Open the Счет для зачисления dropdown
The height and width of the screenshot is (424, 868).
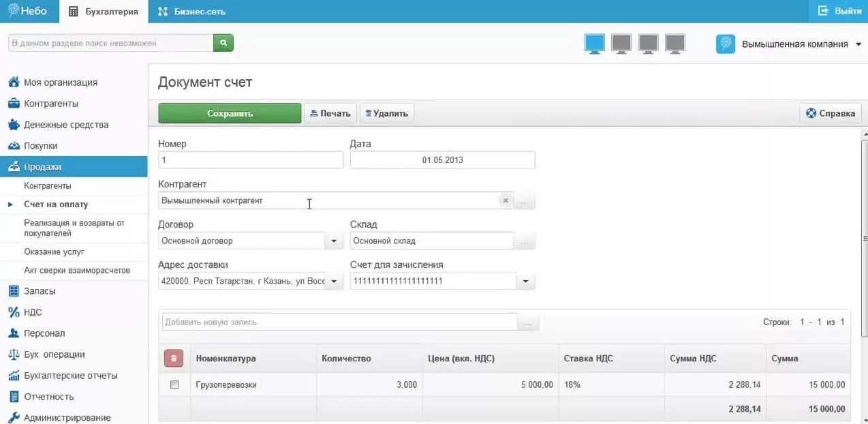[x=525, y=281]
